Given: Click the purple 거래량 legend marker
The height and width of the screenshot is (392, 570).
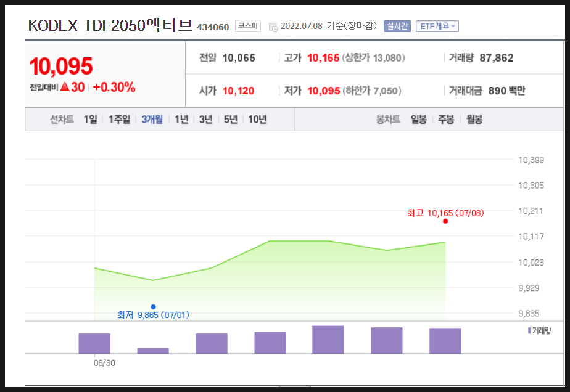Looking at the screenshot, I should [529, 330].
